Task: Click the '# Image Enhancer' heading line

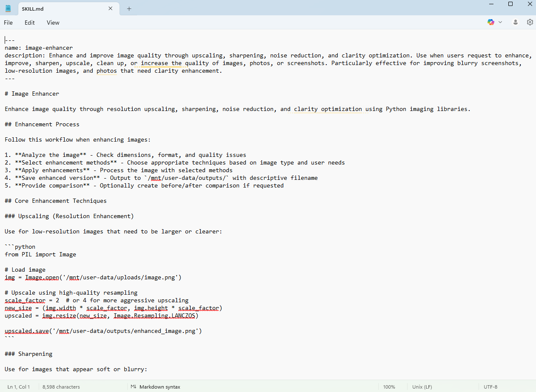Action: click(x=32, y=94)
